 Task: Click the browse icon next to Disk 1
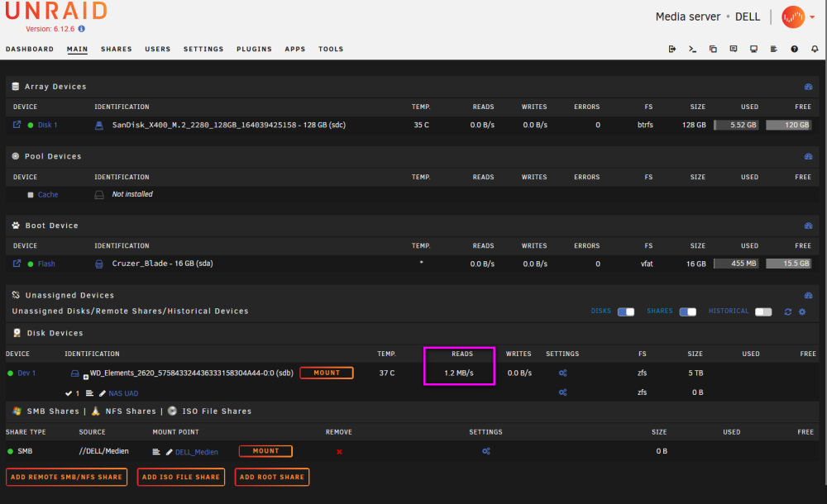[17, 125]
